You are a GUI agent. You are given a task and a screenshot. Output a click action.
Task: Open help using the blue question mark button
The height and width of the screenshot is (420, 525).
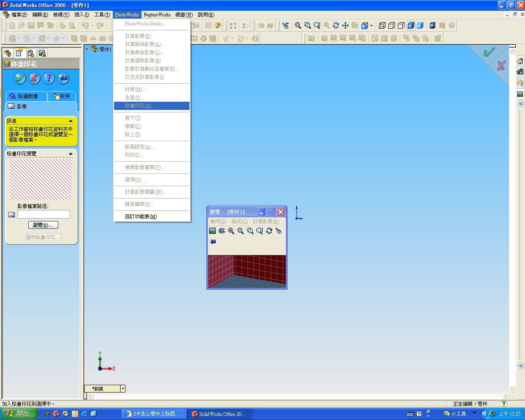(48, 78)
